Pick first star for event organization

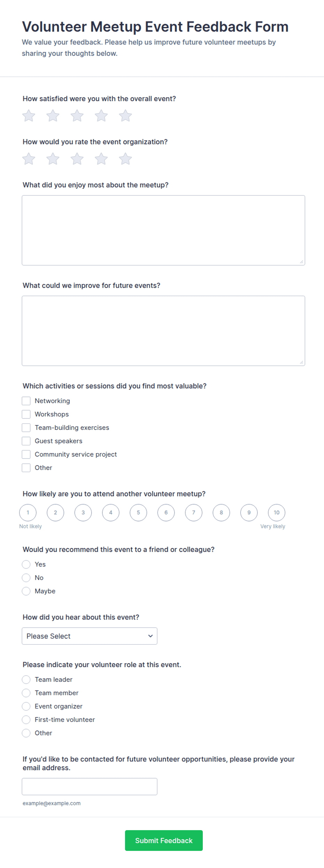point(29,159)
